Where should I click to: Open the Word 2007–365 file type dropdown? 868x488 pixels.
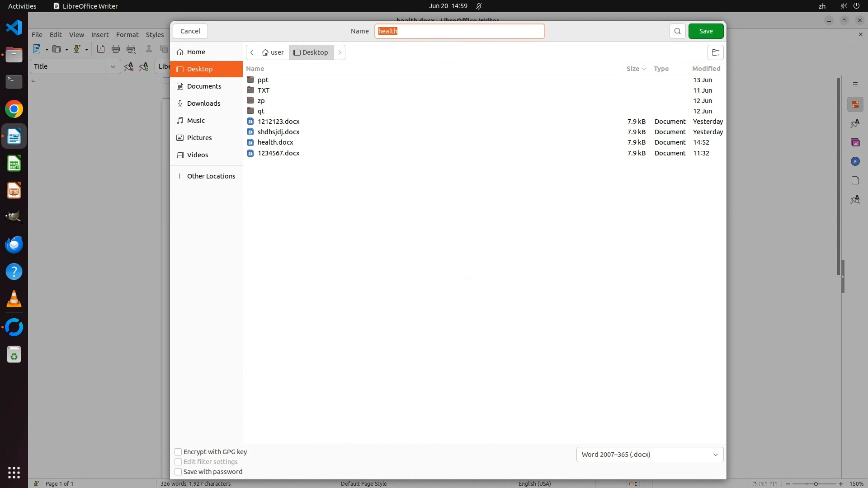click(x=649, y=455)
